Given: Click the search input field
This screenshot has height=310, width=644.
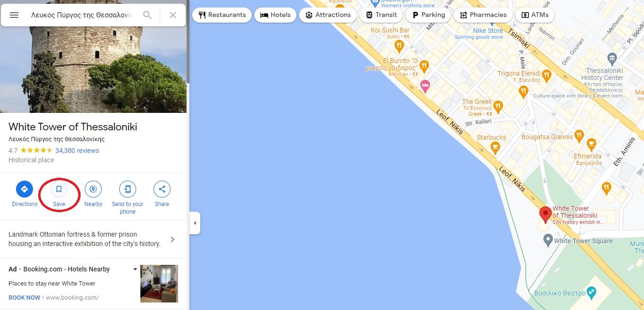Looking at the screenshot, I should [82, 15].
